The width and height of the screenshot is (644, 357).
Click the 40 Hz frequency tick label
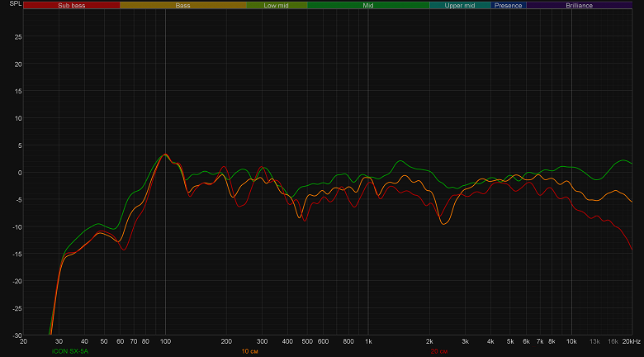click(x=84, y=341)
